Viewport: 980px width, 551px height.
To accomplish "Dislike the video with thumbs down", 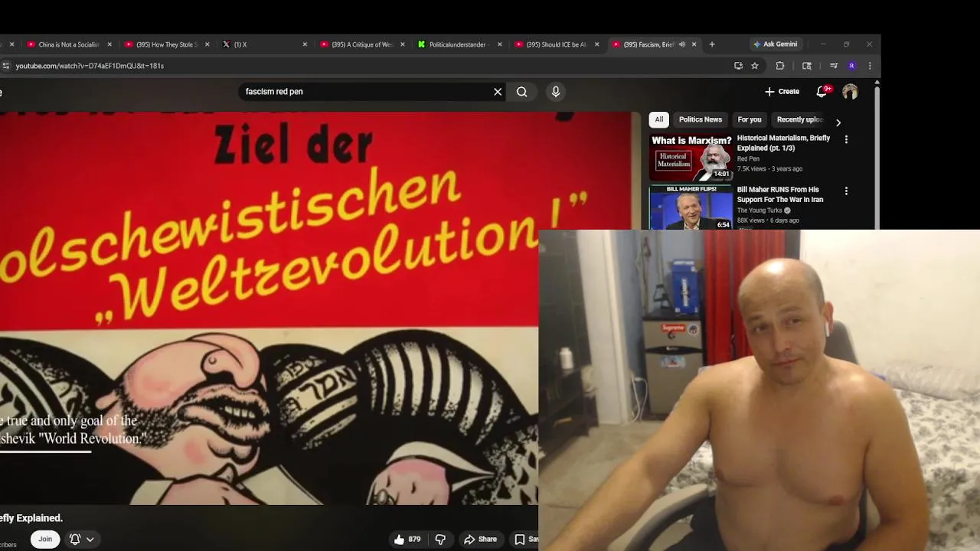I will [x=440, y=539].
